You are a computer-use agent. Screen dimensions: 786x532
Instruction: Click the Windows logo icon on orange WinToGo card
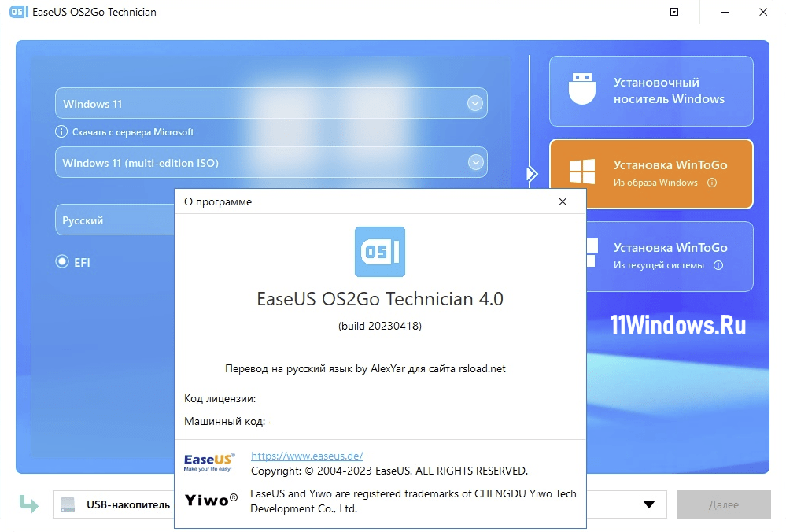click(x=582, y=172)
